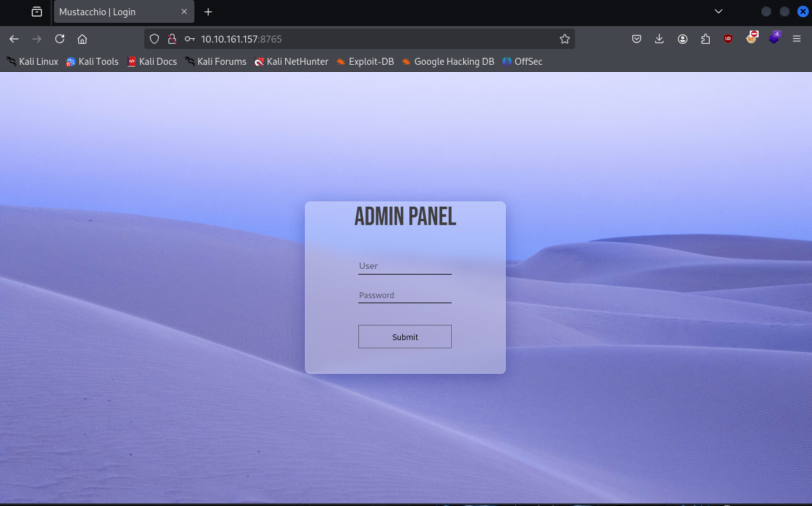
Task: Open the Firefox application hamburger menu
Action: [797, 39]
